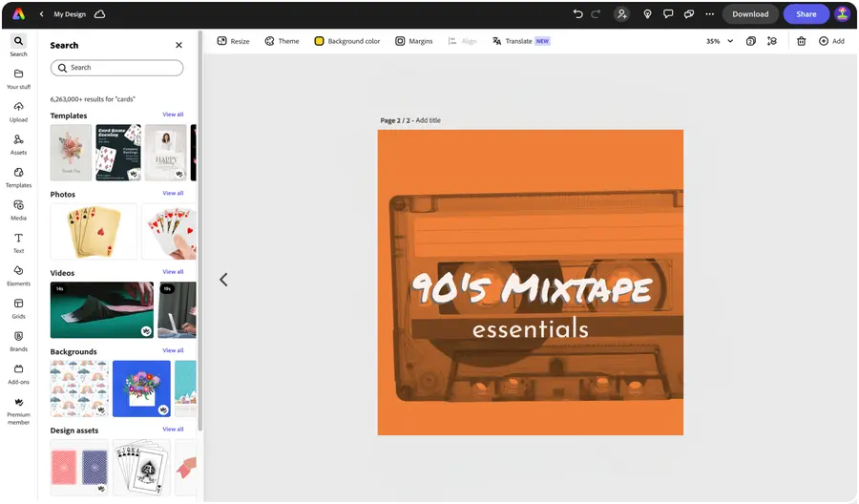The height and width of the screenshot is (504, 859).
Task: Click View all next to Photos
Action: tap(173, 194)
